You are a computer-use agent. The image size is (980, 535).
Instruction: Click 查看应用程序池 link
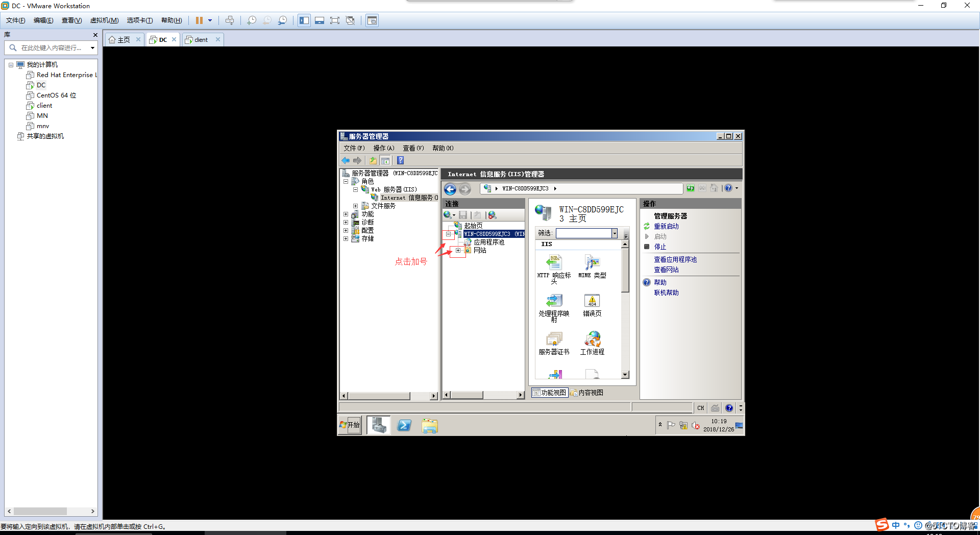(x=675, y=259)
